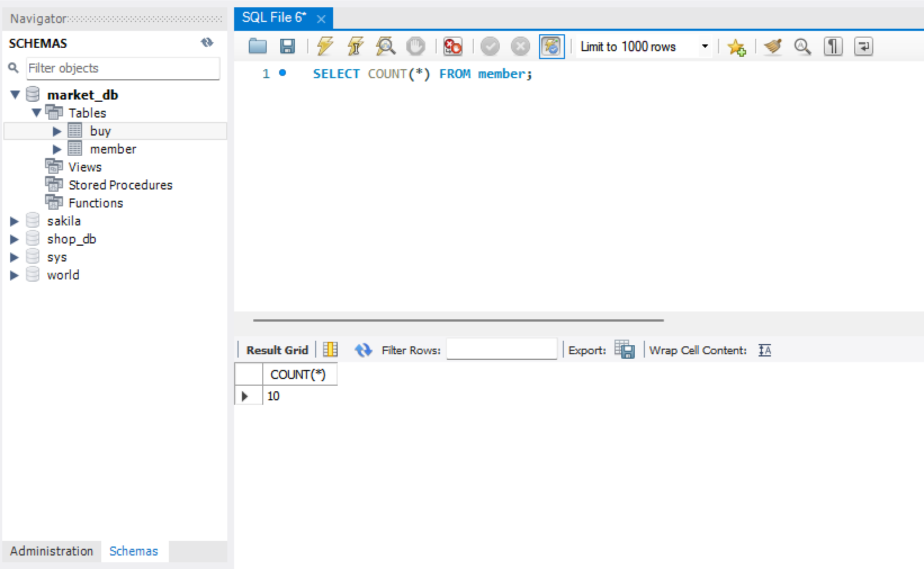Viewport: 924px width, 569px height.
Task: Click the market_db database icon
Action: (33, 94)
